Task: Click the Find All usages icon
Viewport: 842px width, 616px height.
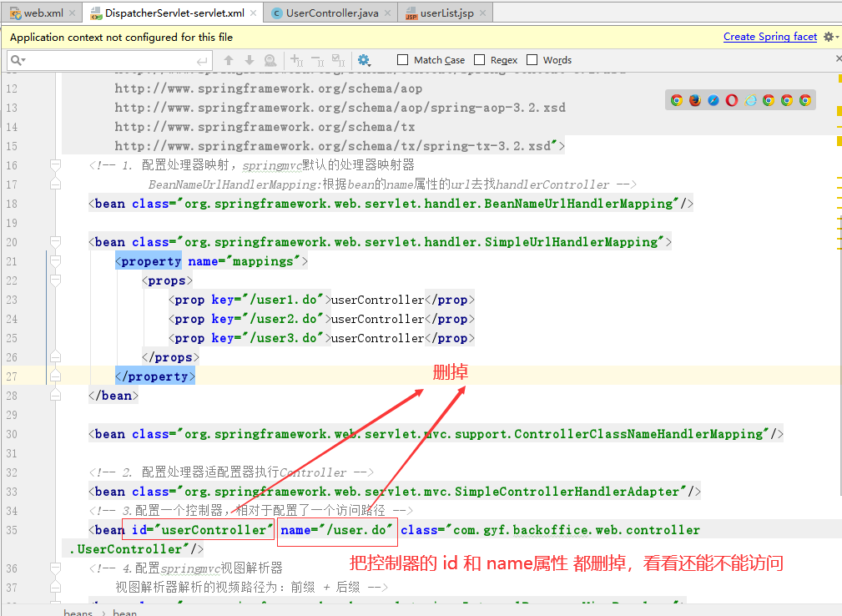Action: [270, 60]
